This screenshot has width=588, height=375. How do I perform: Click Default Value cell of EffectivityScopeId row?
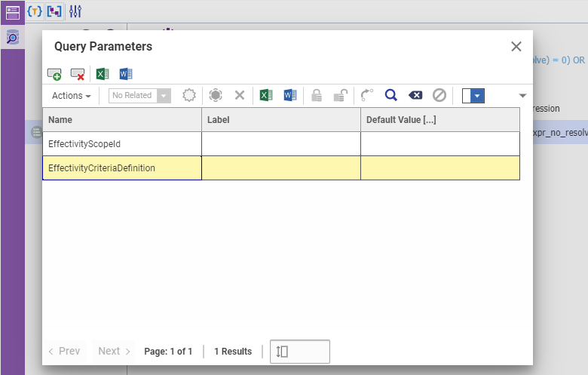pyautogui.click(x=440, y=144)
